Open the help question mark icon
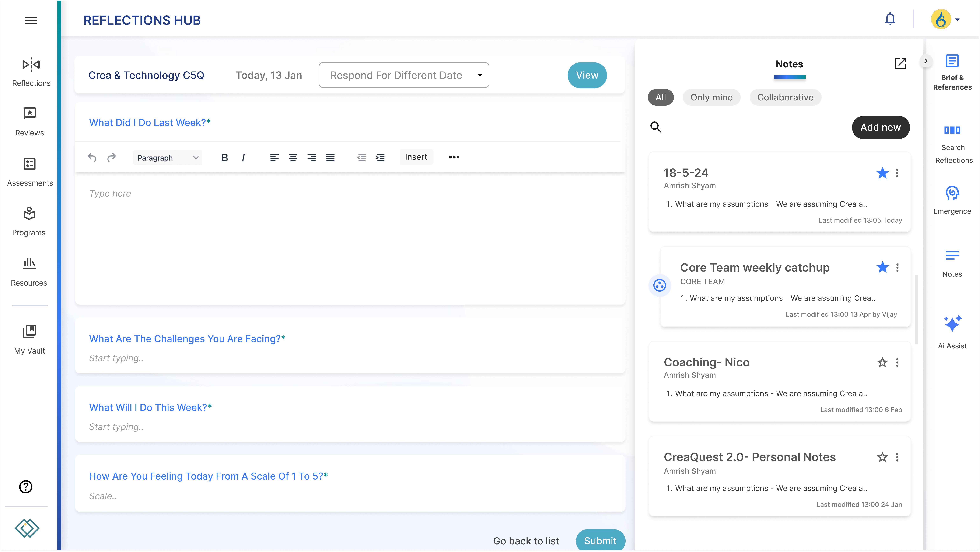 [x=26, y=487]
